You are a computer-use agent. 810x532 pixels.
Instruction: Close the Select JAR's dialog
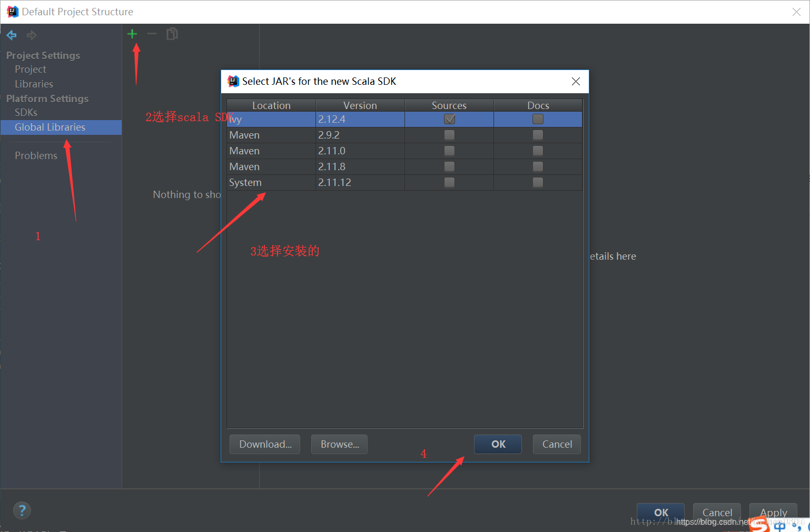pyautogui.click(x=576, y=81)
